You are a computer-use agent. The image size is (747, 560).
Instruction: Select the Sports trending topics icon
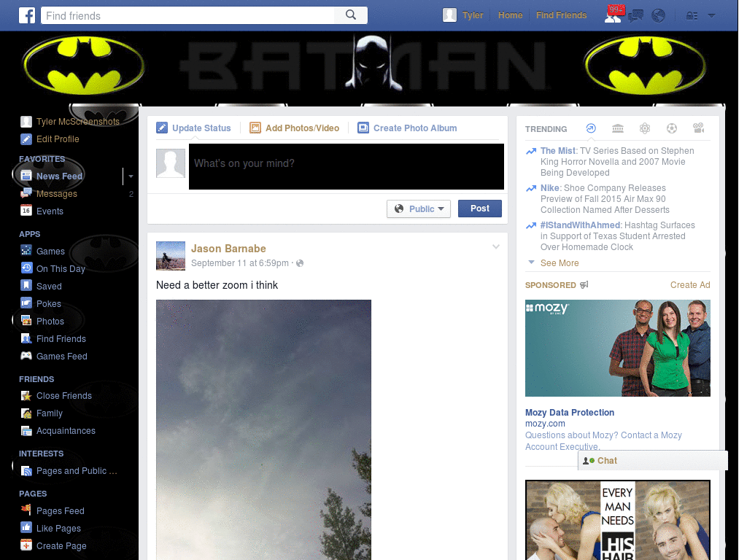(671, 128)
